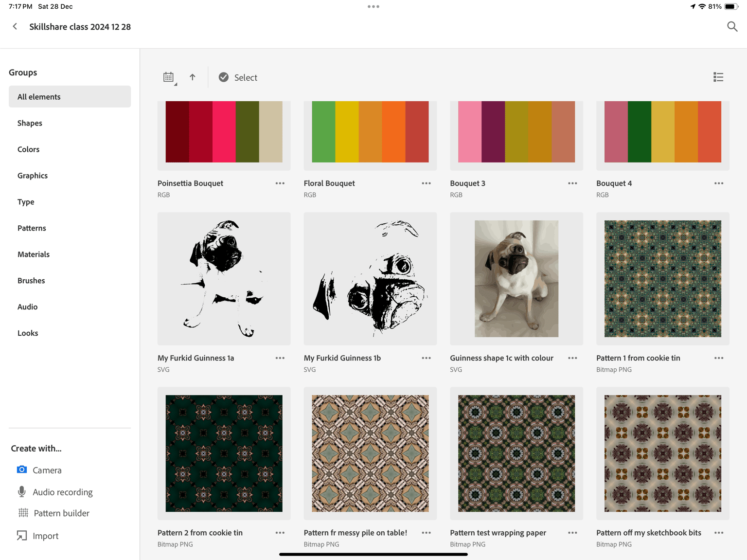
Task: Click the Import arrow icon
Action: (x=22, y=536)
